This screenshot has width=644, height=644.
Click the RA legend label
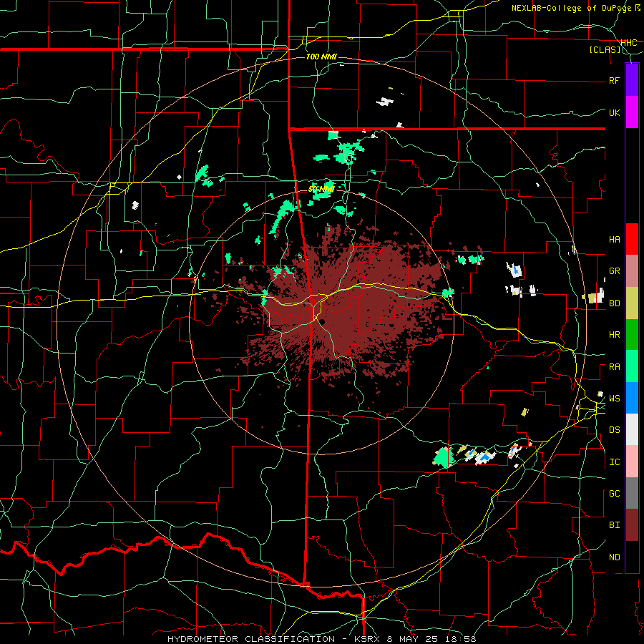pyautogui.click(x=615, y=367)
